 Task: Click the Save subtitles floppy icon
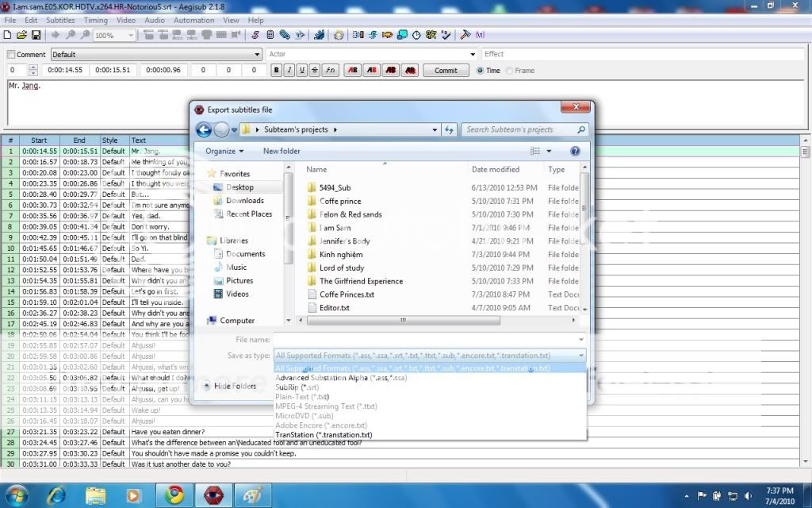[36, 35]
